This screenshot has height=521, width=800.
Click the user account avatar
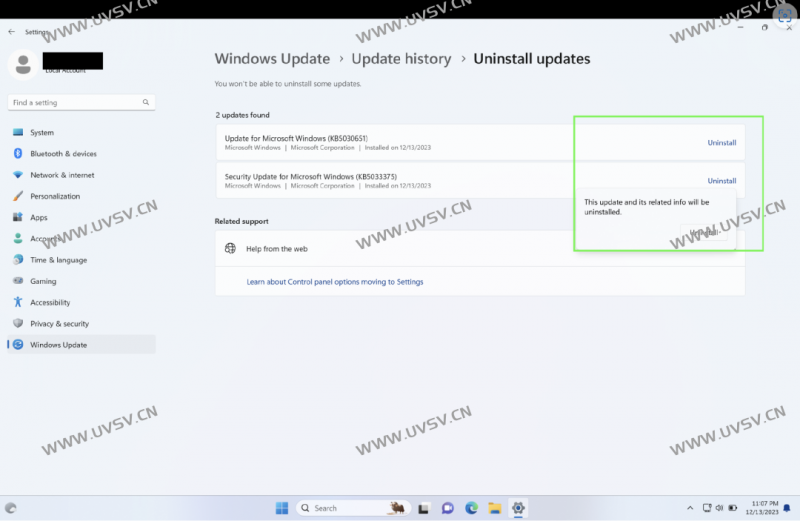23,65
